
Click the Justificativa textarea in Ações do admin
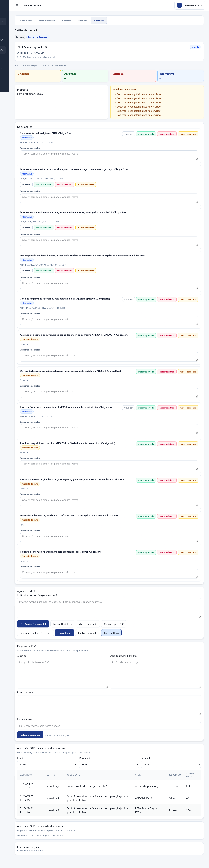pos(109,608)
